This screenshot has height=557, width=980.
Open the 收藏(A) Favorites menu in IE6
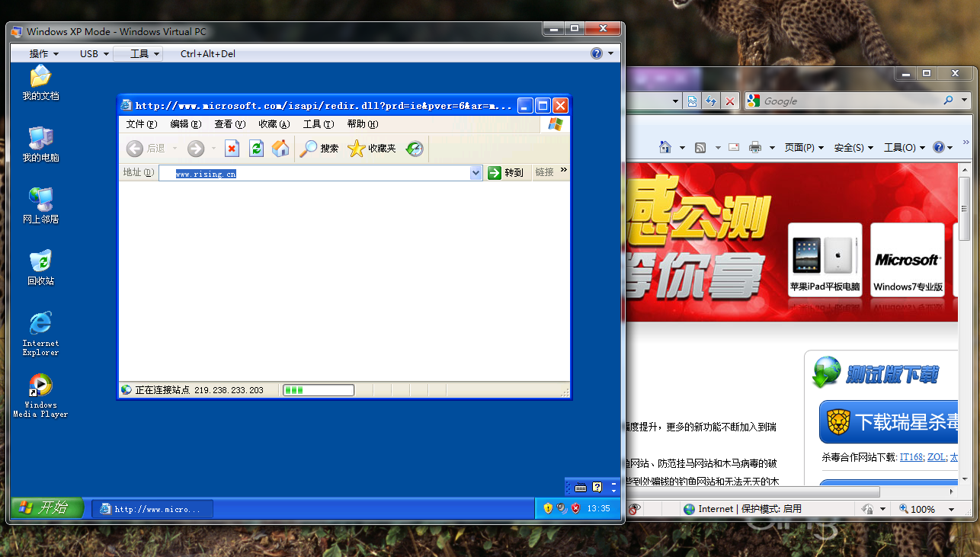click(x=274, y=124)
